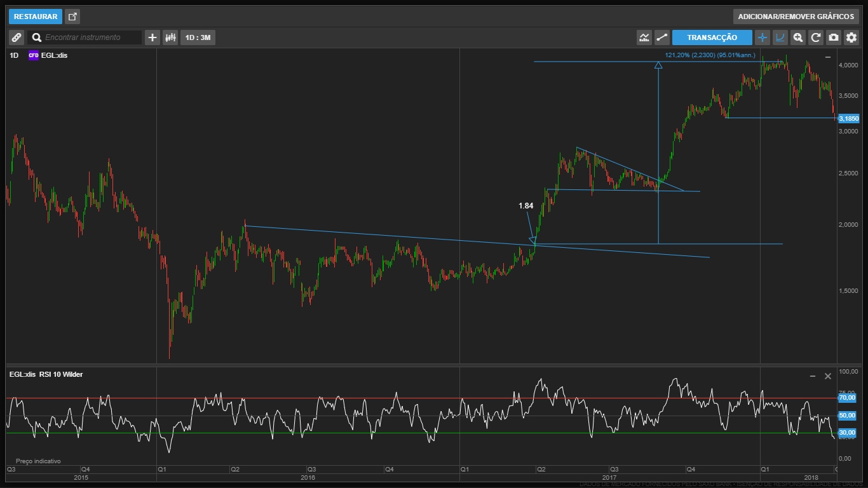This screenshot has height=488, width=868.
Task: Toggle the logarithmic scale button
Action: (780, 37)
